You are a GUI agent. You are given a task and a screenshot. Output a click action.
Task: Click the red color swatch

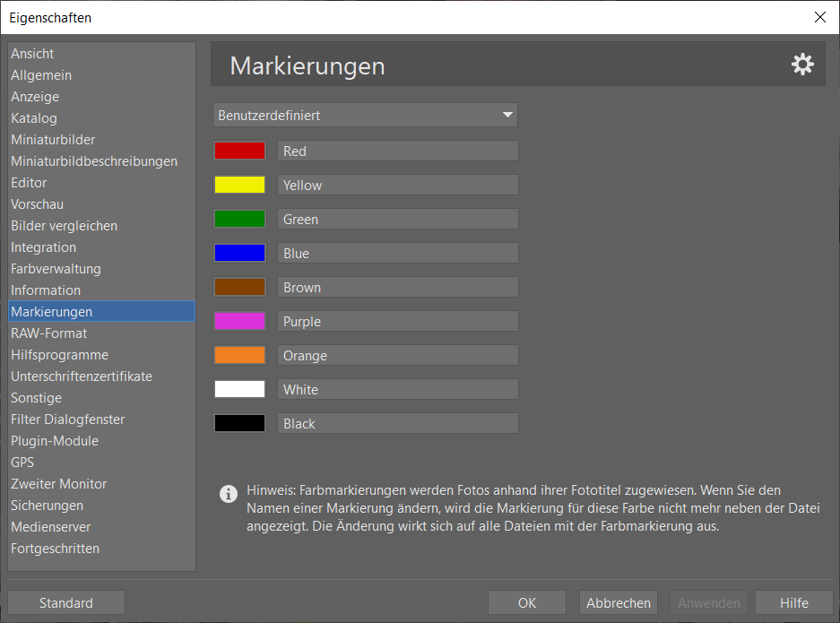[240, 151]
